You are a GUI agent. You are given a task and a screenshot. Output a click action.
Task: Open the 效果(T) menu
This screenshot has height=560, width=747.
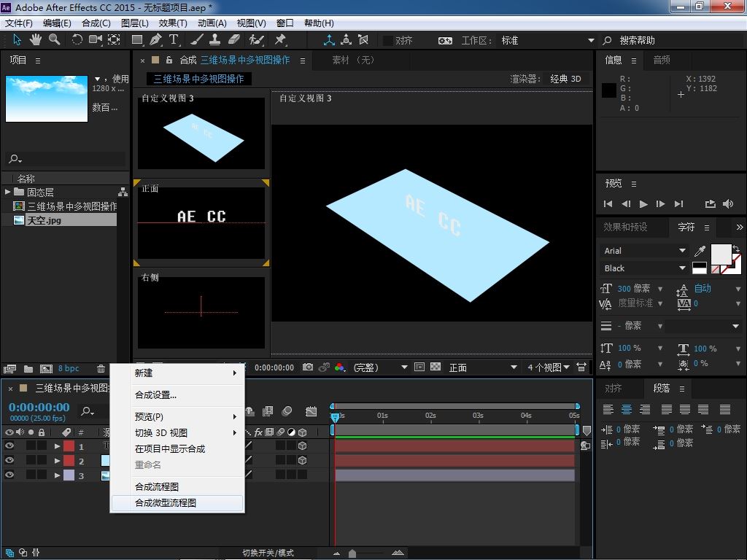[173, 23]
